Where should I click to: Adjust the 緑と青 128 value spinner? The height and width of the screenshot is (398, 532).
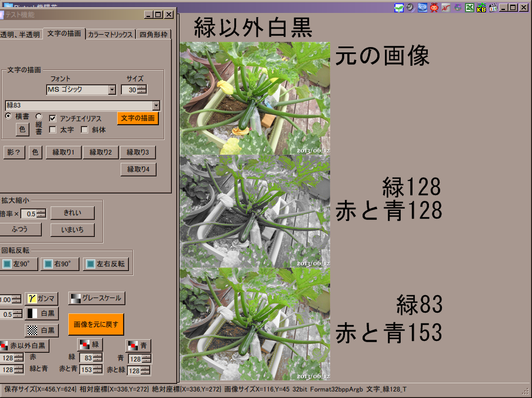click(x=19, y=370)
